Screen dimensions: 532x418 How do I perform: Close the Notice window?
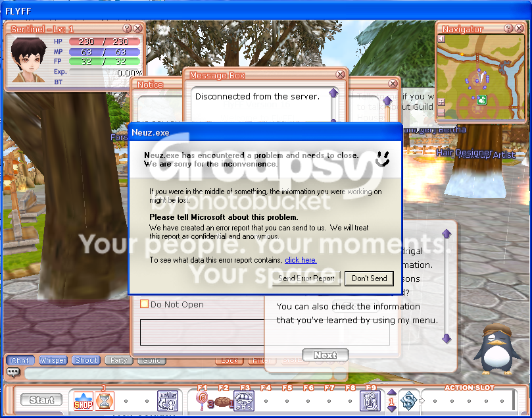[393, 84]
